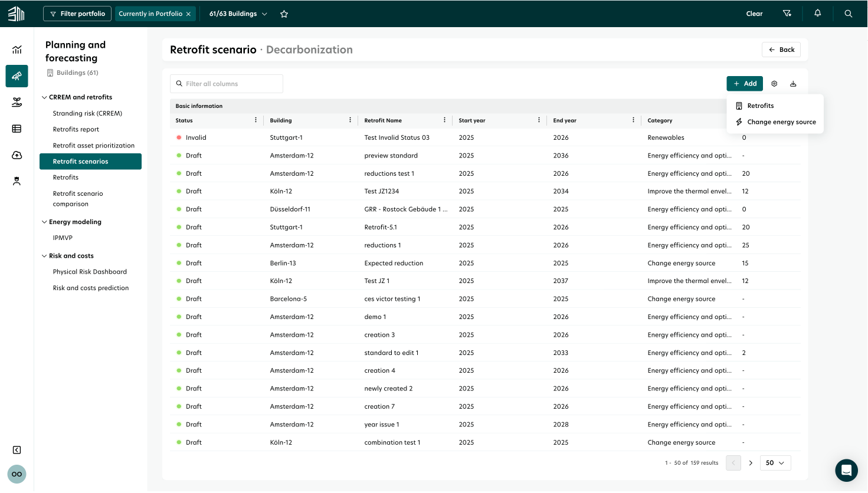Open the page size 50 dropdown
The height and width of the screenshot is (493, 868).
pos(775,463)
